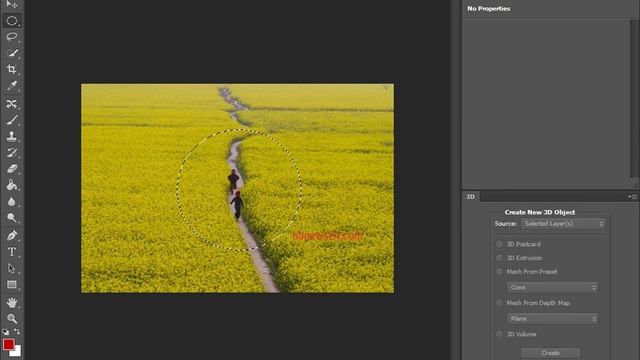Open the 3D panel flyout menu

coord(632,197)
